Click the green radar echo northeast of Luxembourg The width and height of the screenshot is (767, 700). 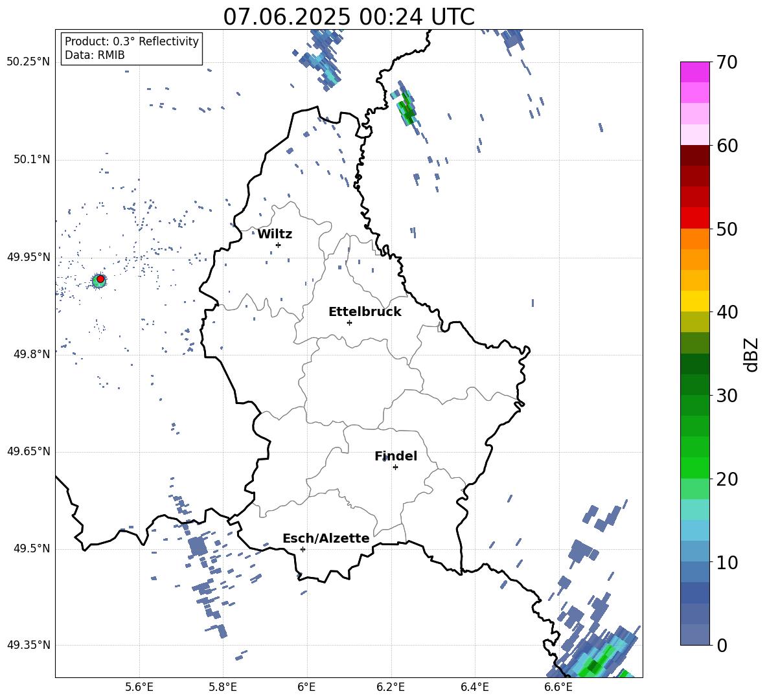pyautogui.click(x=406, y=109)
